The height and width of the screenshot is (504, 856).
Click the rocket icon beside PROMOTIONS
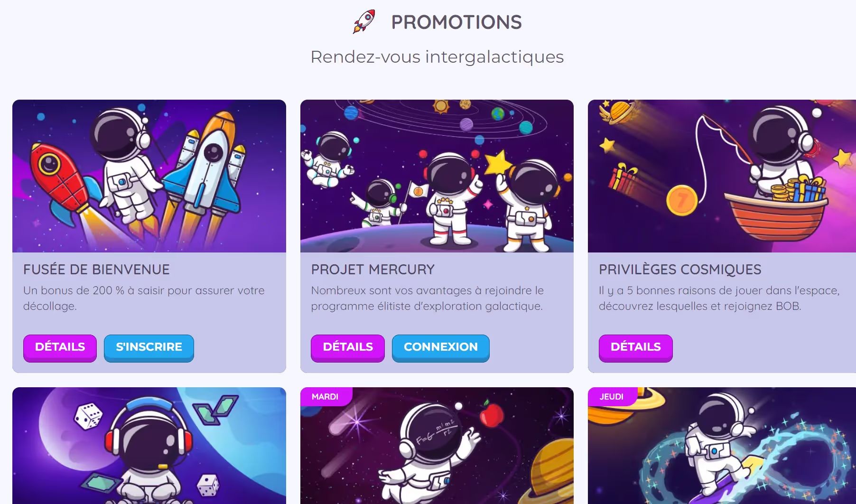point(364,22)
